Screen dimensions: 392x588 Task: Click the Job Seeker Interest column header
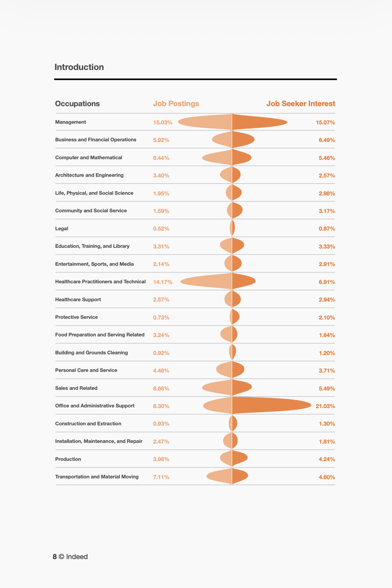[x=301, y=104]
